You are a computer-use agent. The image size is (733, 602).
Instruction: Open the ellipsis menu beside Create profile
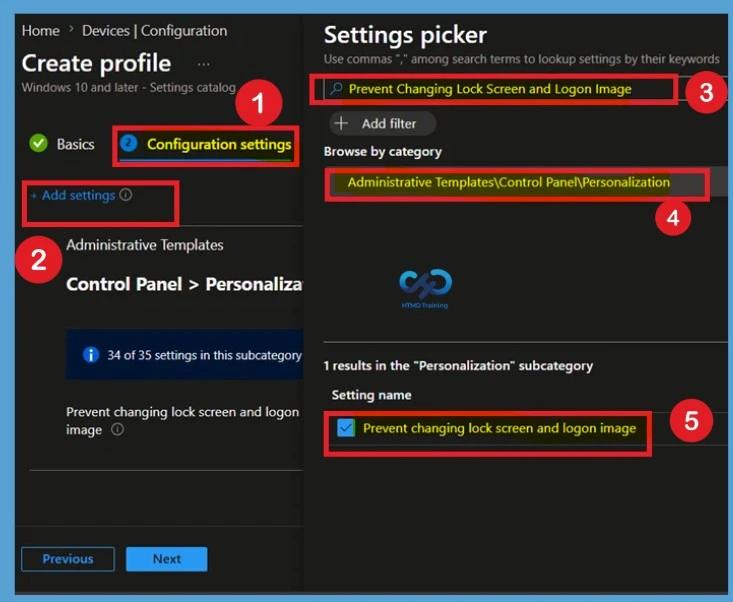(x=203, y=64)
